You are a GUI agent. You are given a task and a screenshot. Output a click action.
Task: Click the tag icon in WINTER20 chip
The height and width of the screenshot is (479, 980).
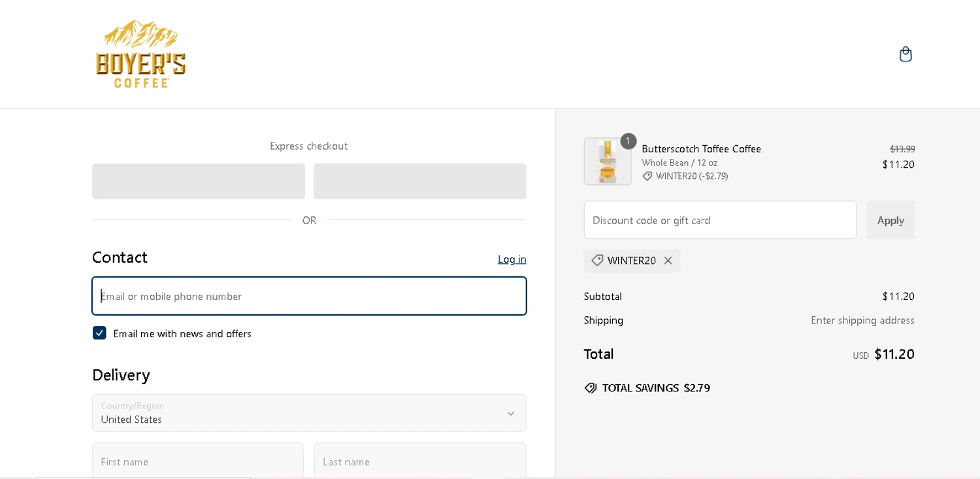pyautogui.click(x=597, y=260)
